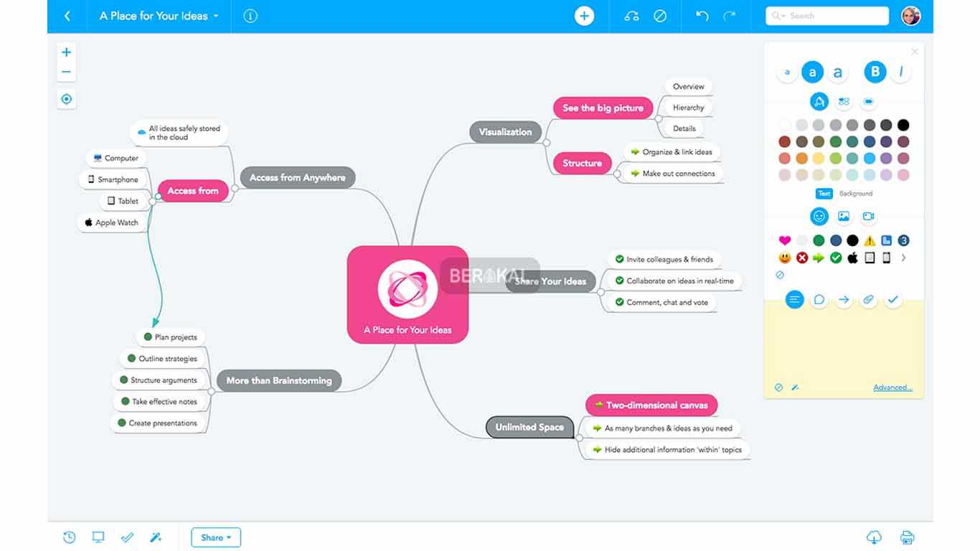Pick the black color swatch

pos(903,125)
